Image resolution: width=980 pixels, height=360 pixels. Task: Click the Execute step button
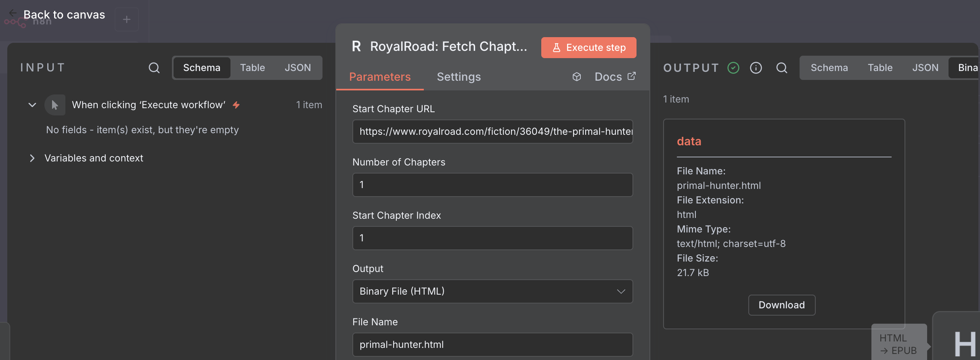(589, 48)
